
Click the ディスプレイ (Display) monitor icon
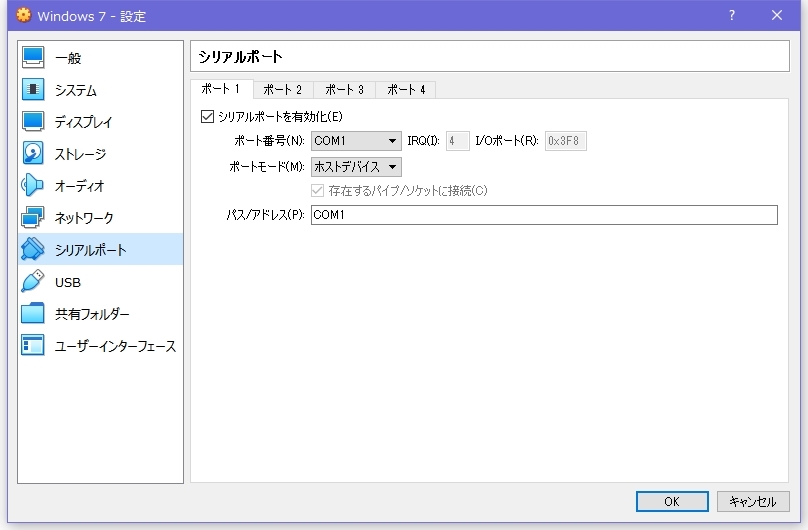(33, 122)
